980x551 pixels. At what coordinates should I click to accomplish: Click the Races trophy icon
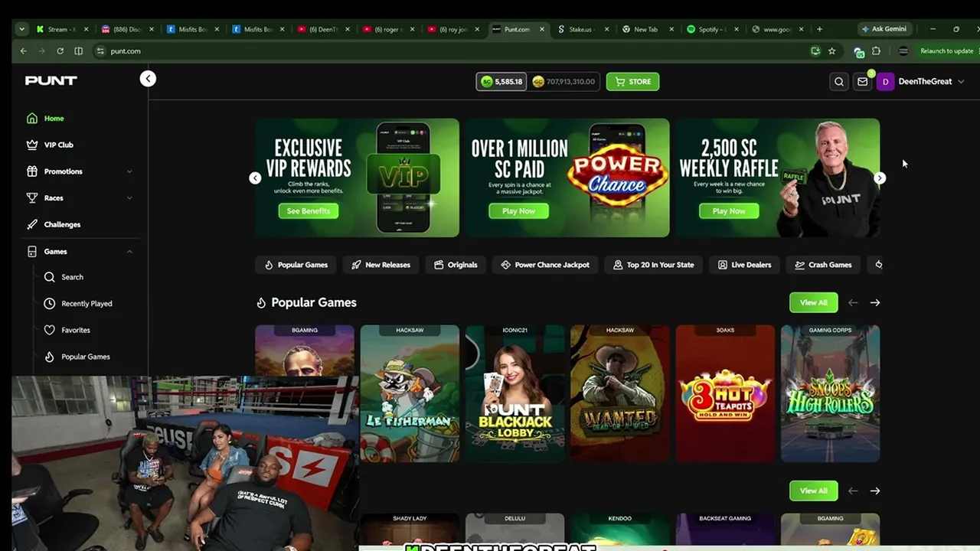[32, 198]
